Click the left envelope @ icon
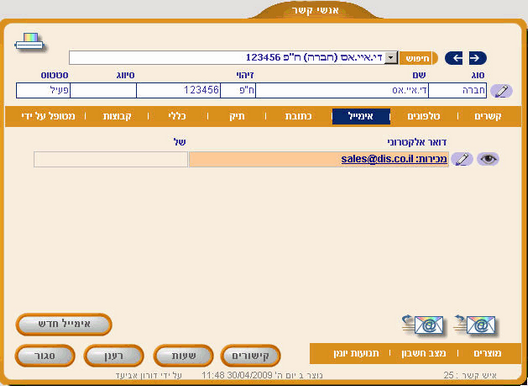The height and width of the screenshot is (386, 528). pyautogui.click(x=423, y=325)
